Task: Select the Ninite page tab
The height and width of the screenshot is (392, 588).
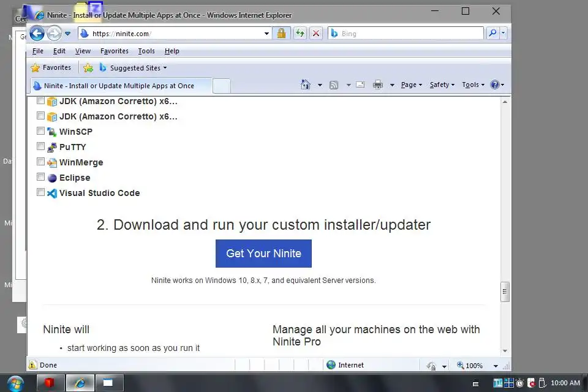Action: (x=121, y=86)
